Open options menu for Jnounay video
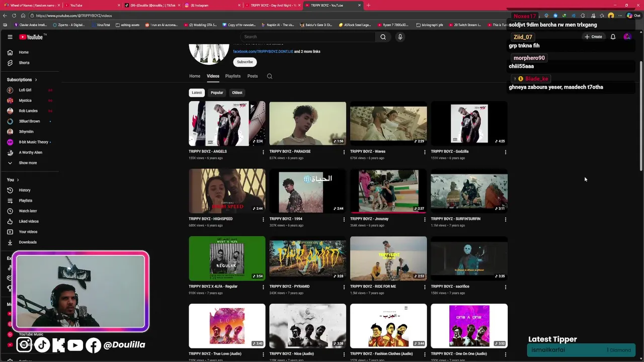Image resolution: width=644 pixels, height=362 pixels. click(425, 219)
